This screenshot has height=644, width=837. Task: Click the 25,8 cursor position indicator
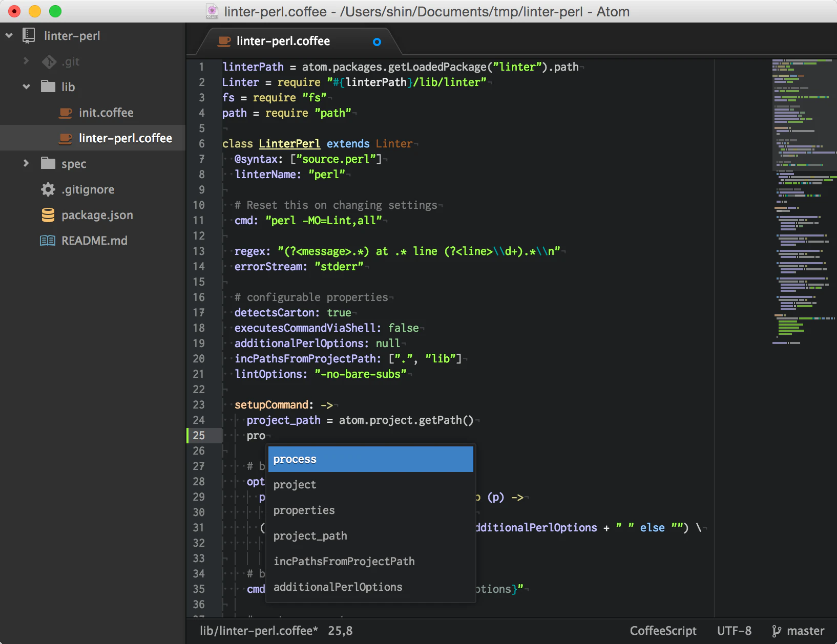340,631
